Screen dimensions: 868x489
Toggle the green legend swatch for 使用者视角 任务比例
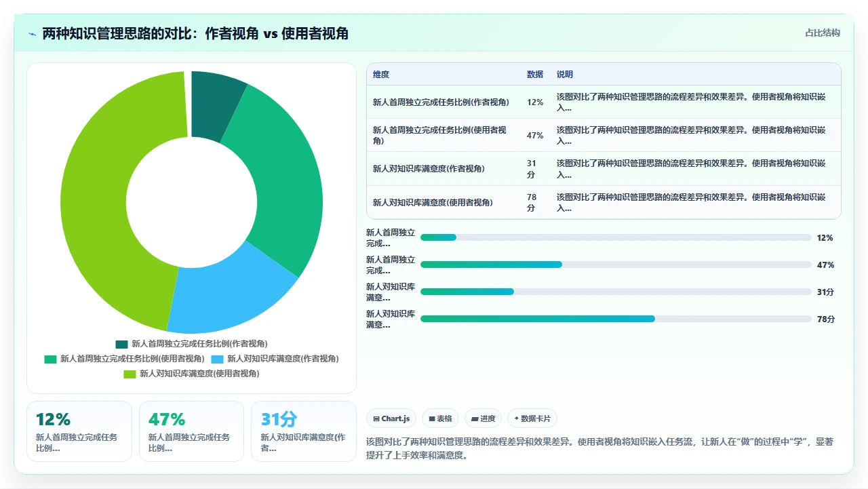(x=50, y=359)
